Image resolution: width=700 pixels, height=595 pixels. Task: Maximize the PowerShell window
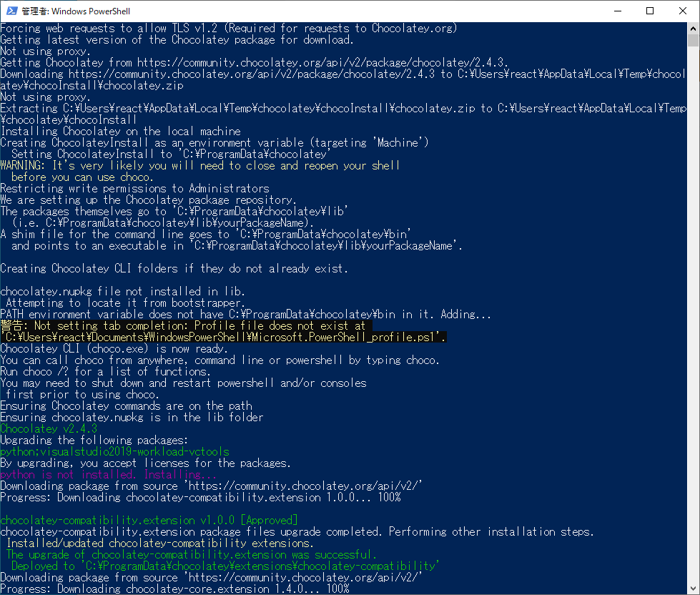[x=650, y=11]
